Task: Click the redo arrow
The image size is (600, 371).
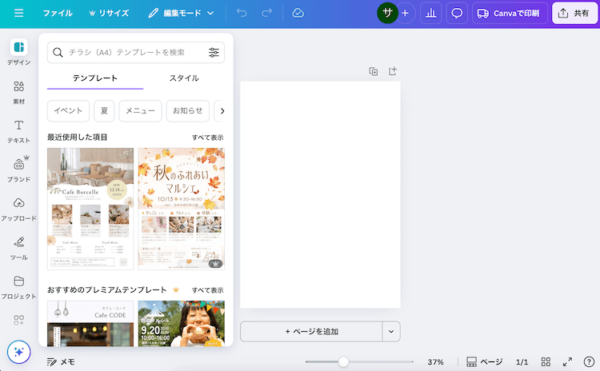Action: (267, 13)
